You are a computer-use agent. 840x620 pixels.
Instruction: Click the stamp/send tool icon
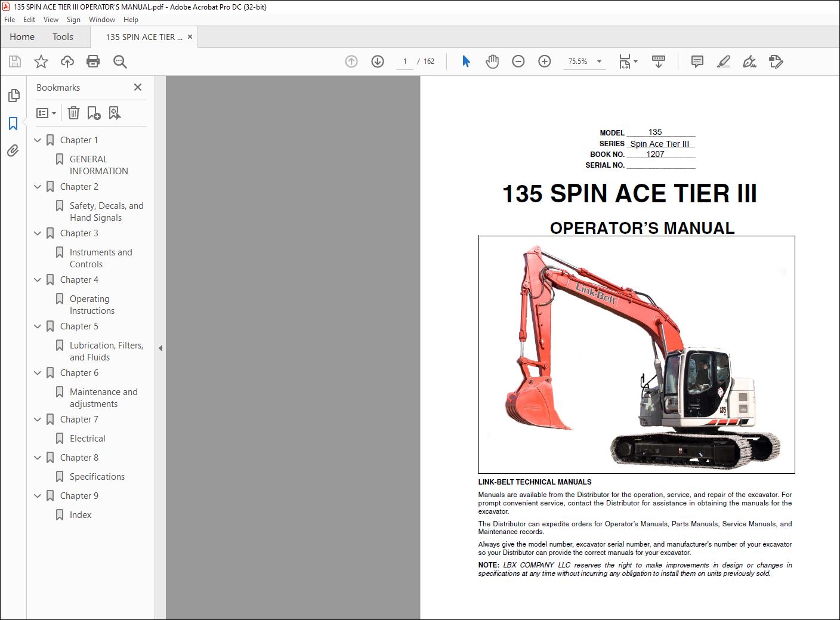coord(776,61)
